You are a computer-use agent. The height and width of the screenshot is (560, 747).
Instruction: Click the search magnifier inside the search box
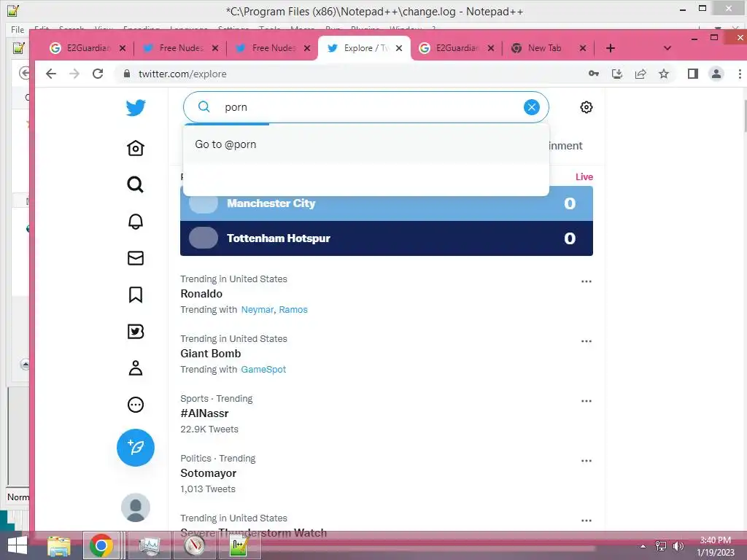(x=204, y=106)
